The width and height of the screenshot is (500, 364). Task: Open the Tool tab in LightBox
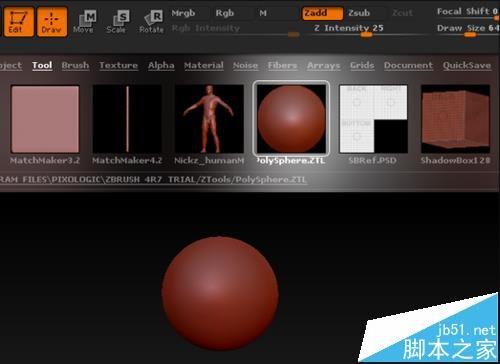pyautogui.click(x=42, y=65)
